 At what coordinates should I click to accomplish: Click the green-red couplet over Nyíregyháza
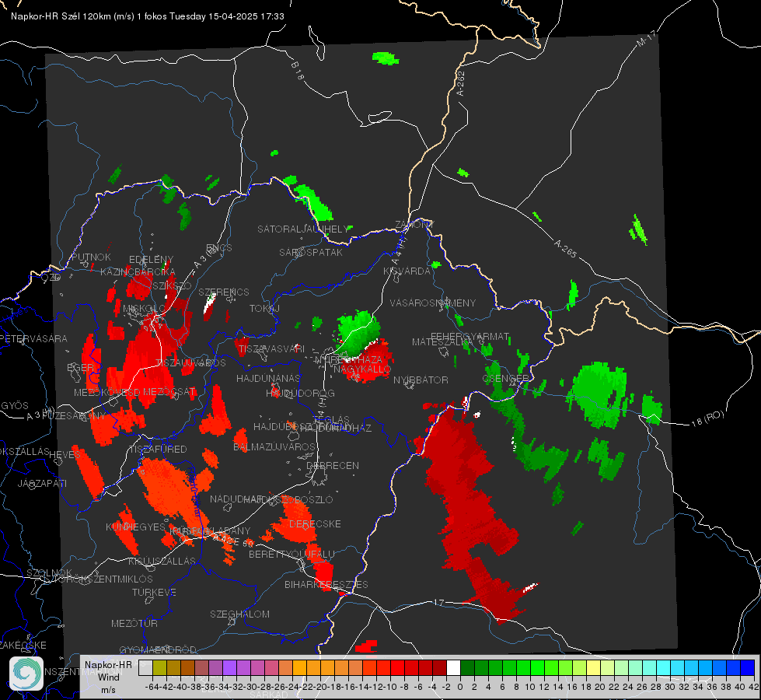[x=362, y=346]
